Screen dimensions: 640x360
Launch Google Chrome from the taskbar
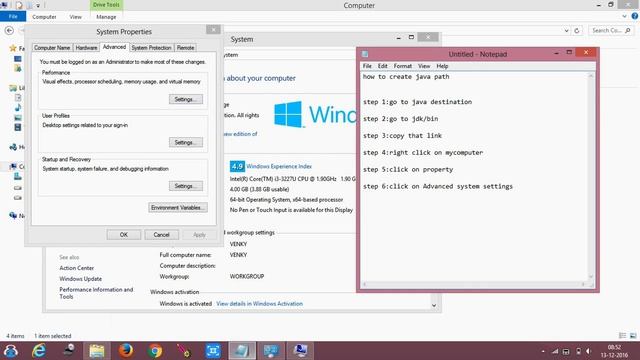point(155,351)
